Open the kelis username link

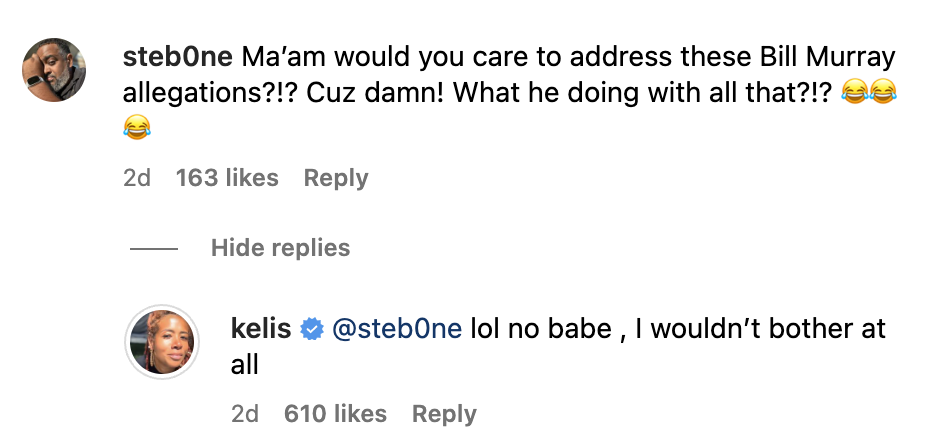click(x=262, y=329)
